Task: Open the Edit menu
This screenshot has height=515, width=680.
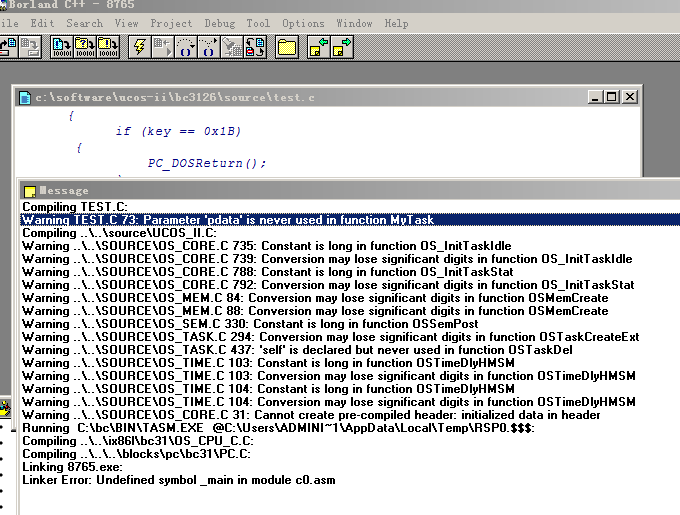Action: [42, 23]
